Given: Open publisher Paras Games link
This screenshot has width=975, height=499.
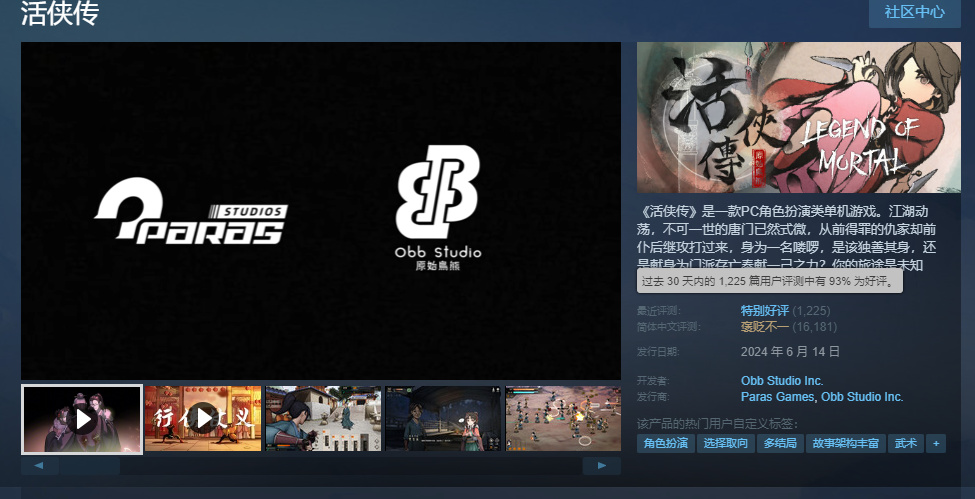Looking at the screenshot, I should (x=777, y=396).
